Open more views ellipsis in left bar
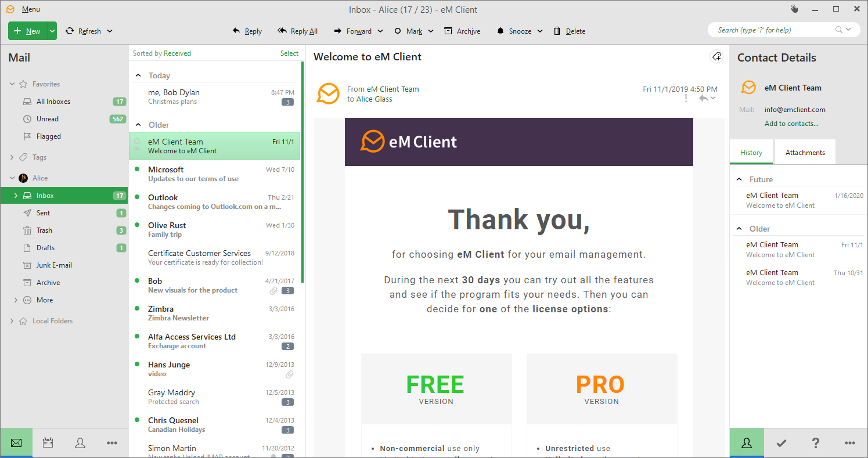The height and width of the screenshot is (458, 868). coord(112,443)
